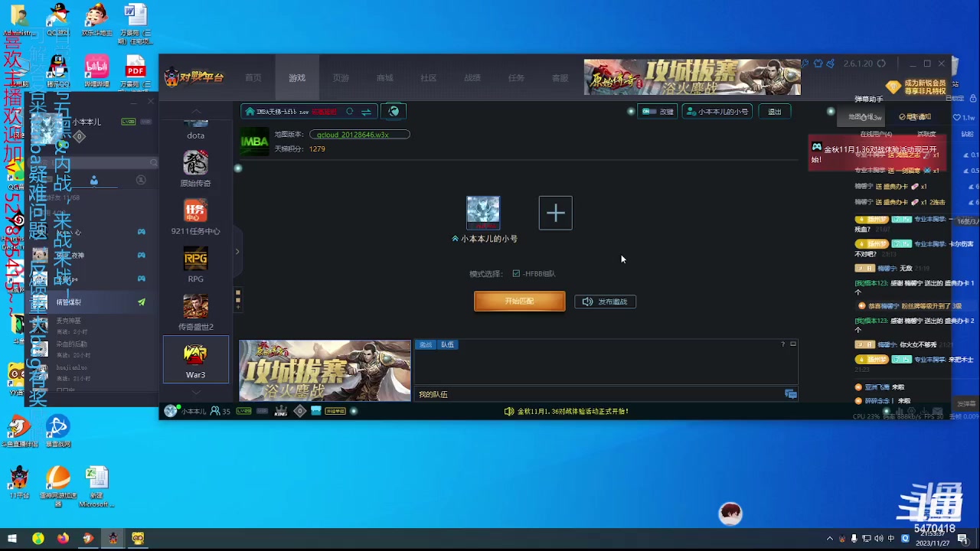Switch to the 战绩 tab
This screenshot has width=980, height=551.
tap(472, 77)
